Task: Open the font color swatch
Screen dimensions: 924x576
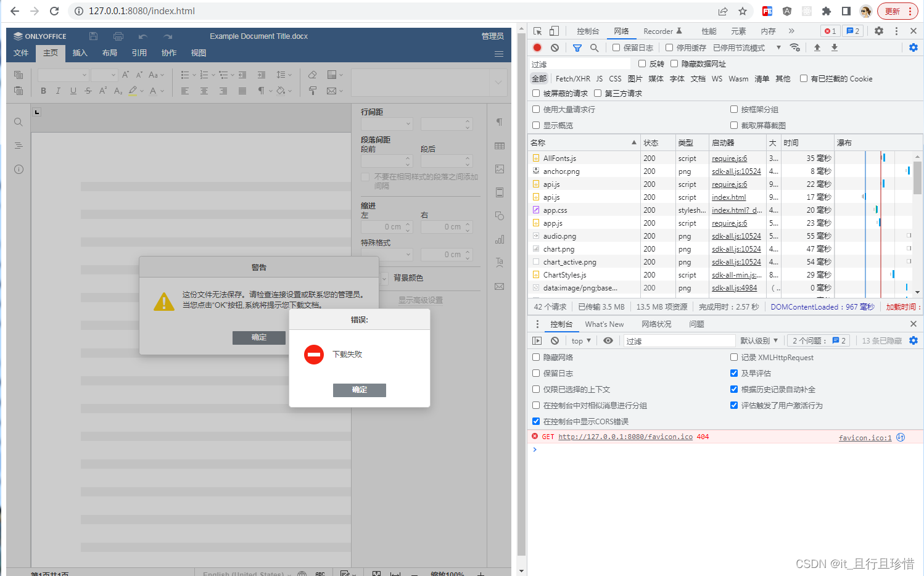Action: [153, 91]
